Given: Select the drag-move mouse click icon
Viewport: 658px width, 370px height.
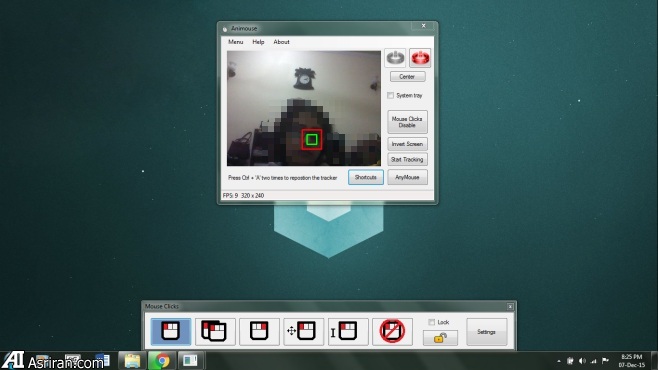Looking at the screenshot, I should (303, 331).
